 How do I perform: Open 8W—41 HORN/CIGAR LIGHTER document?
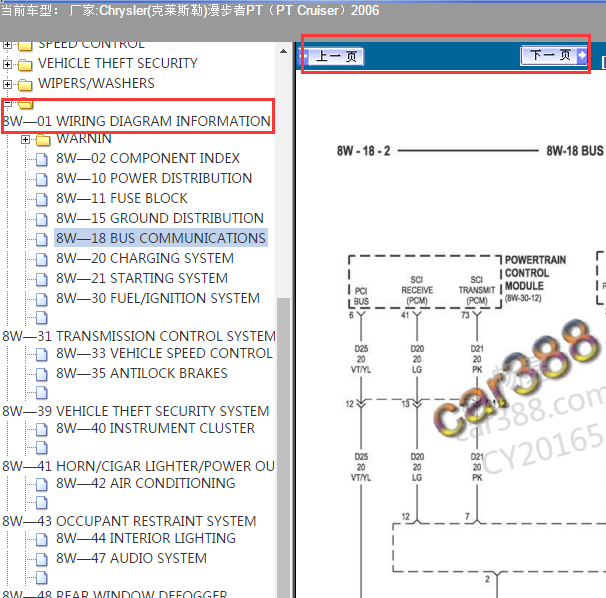(139, 466)
